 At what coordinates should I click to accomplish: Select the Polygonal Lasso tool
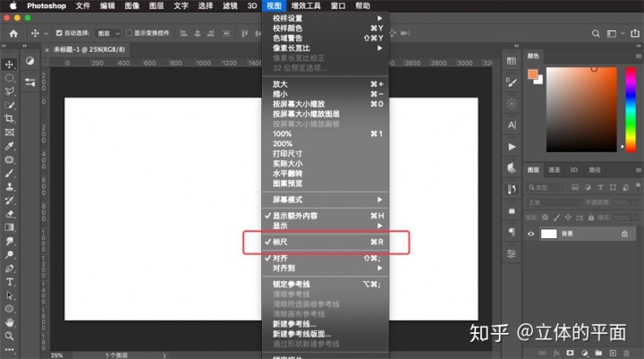pyautogui.click(x=9, y=91)
